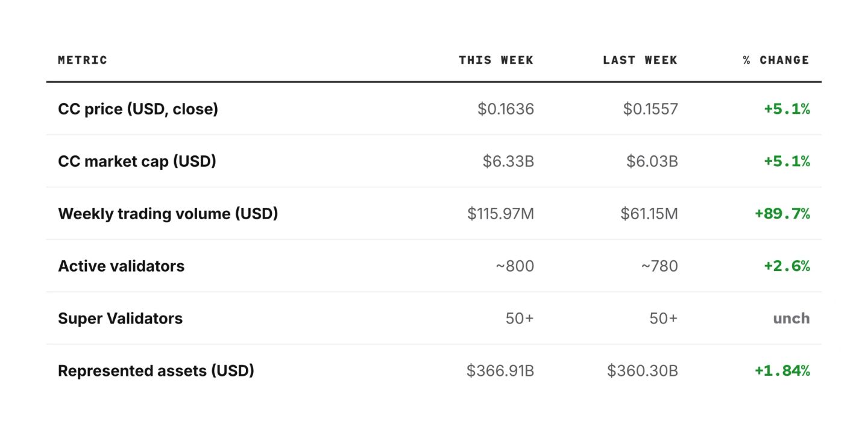This screenshot has height=424, width=868.
Task: Click the +1.84% change value
Action: point(782,371)
